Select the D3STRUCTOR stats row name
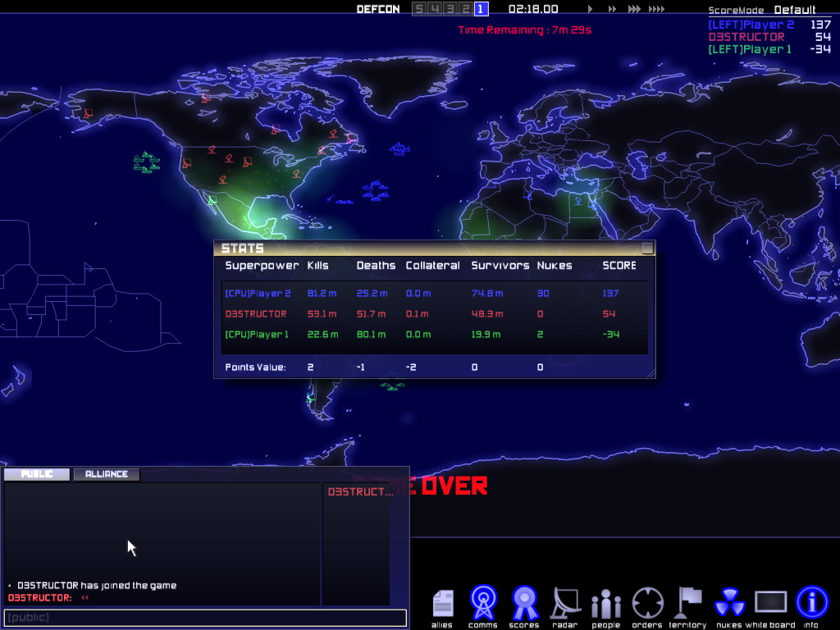The image size is (840, 630). tap(256, 314)
